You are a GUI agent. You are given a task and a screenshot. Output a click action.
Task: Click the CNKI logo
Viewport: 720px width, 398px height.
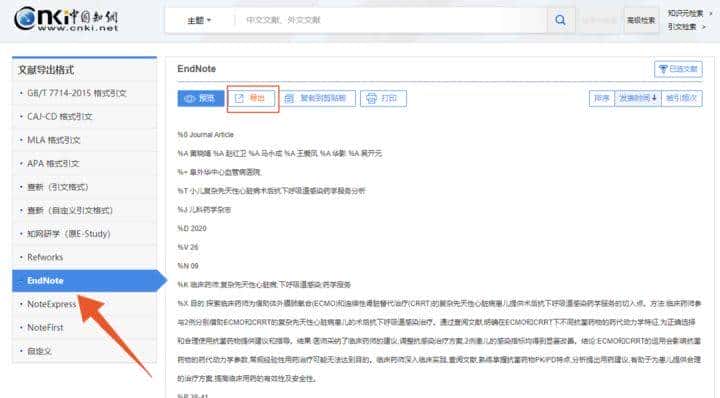click(x=66, y=19)
